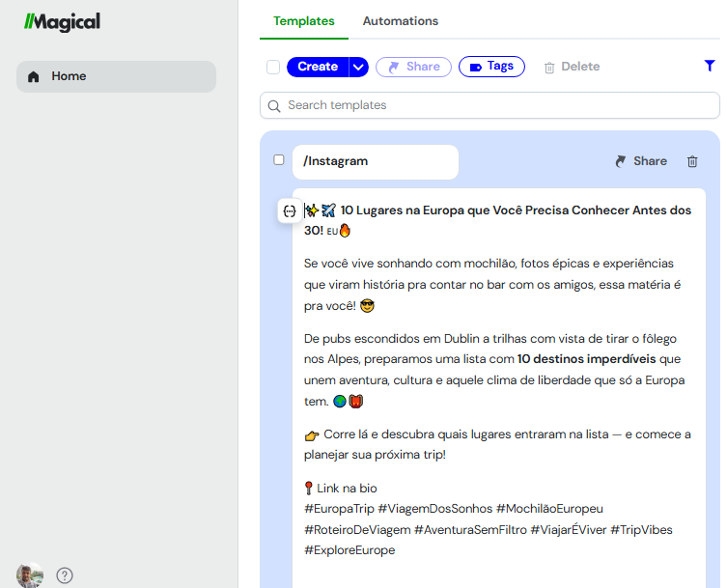This screenshot has height=588, width=727.
Task: Click the hashtag #RoteiroDeViagem
Action: (357, 530)
